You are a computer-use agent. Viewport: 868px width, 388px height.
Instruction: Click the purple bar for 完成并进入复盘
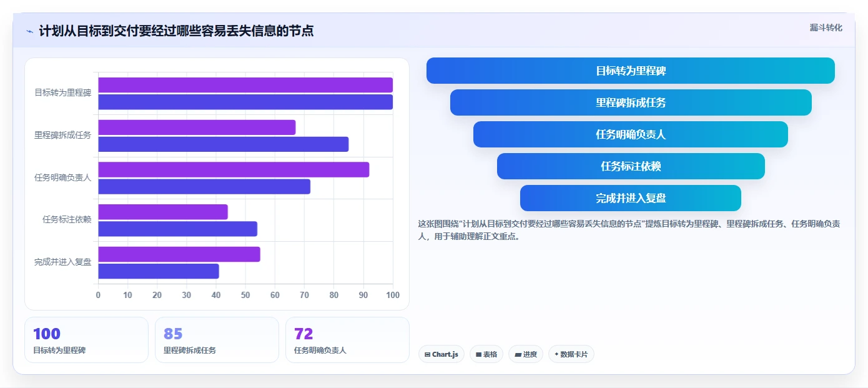tap(179, 254)
